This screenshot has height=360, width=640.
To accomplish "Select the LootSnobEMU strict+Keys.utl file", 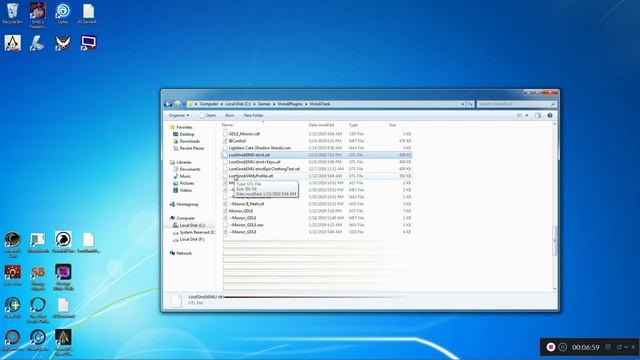I will 317,162.
